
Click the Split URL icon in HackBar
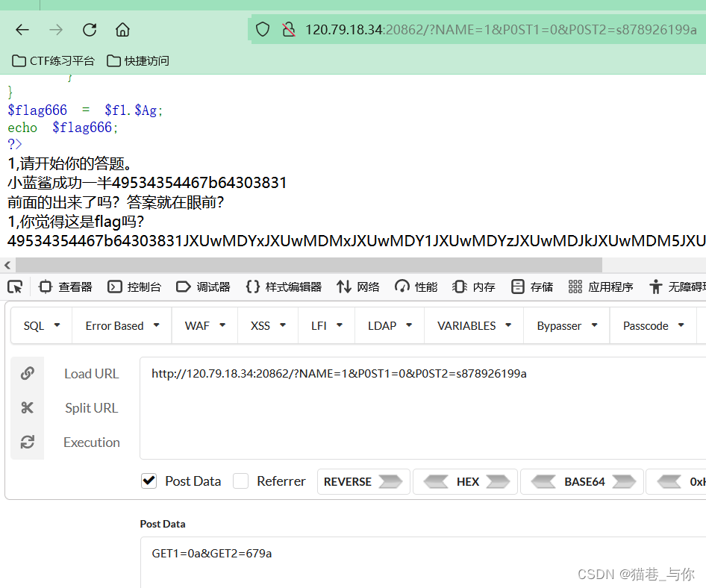point(28,407)
